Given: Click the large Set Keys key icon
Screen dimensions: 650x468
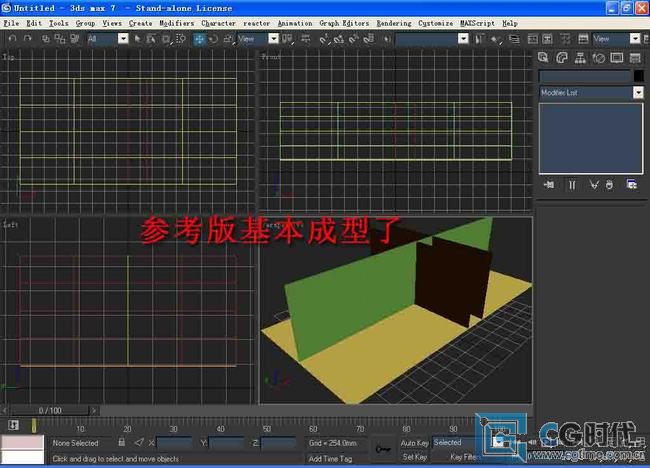Looking at the screenshot, I should click(383, 449).
